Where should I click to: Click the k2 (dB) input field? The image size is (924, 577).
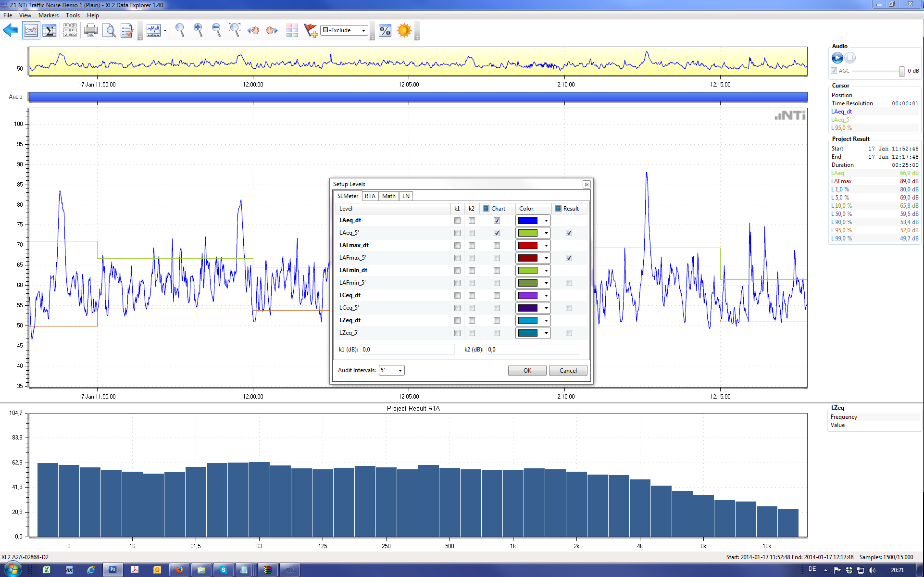(532, 350)
